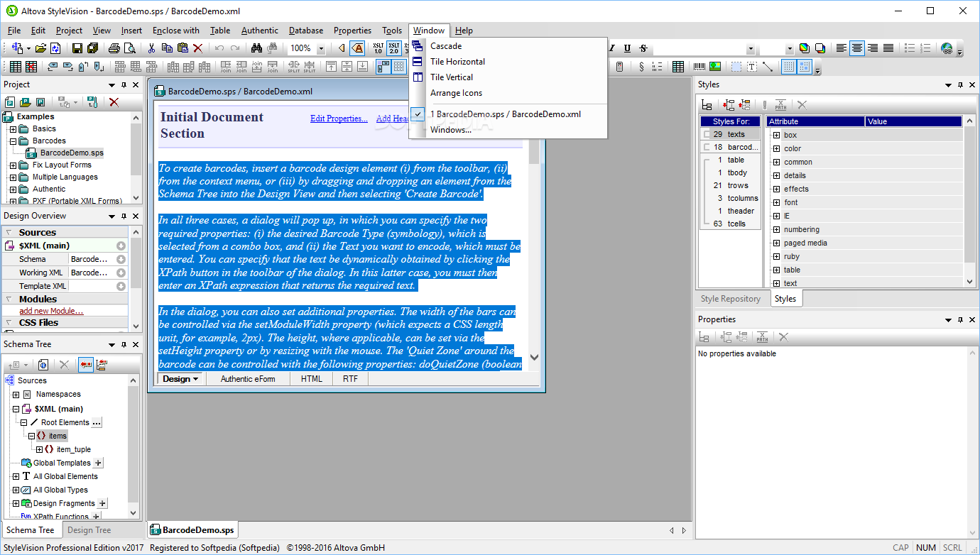Open Find with the binoculars icon
The width and height of the screenshot is (980, 555).
[257, 48]
